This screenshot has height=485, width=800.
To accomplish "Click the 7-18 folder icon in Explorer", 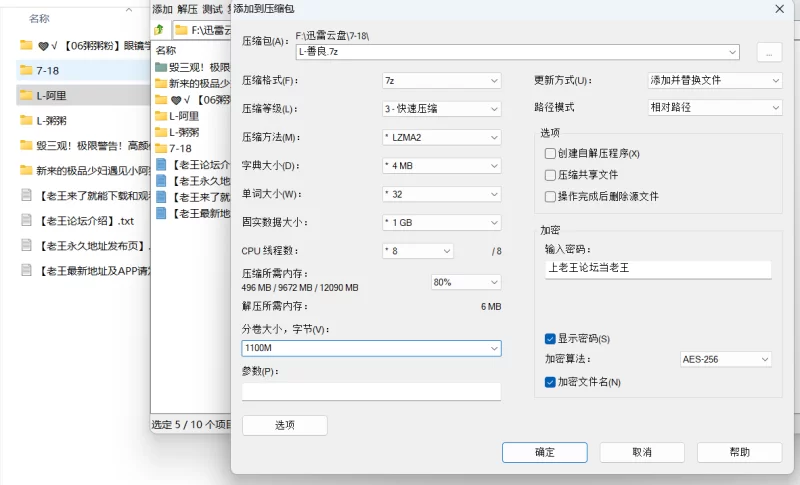I will pos(26,70).
